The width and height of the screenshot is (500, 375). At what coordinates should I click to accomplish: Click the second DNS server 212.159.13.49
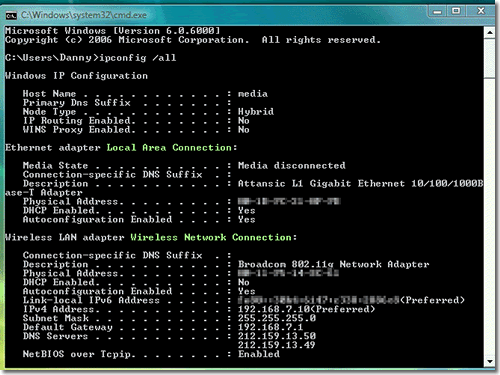(x=277, y=345)
